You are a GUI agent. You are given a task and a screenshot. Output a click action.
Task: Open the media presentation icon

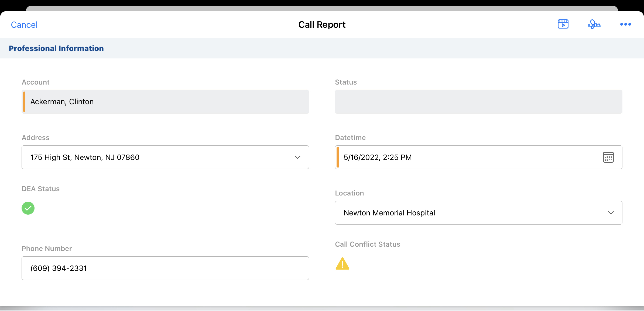[x=563, y=24]
